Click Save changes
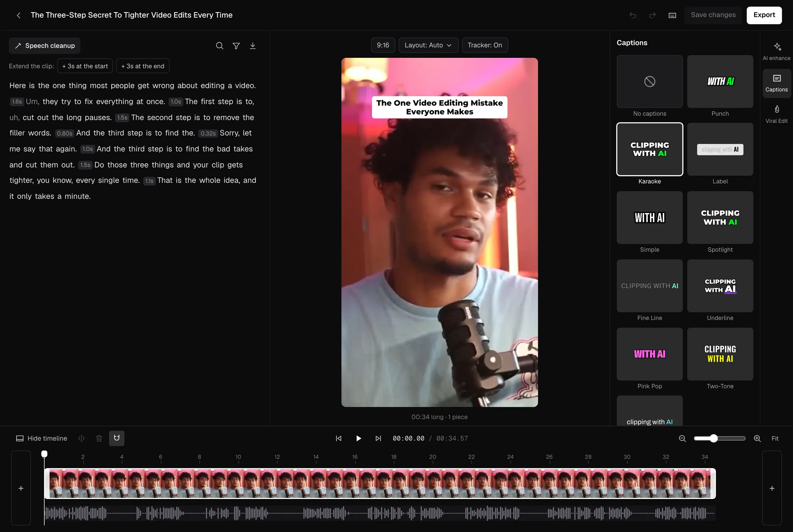793x532 pixels. [713, 15]
